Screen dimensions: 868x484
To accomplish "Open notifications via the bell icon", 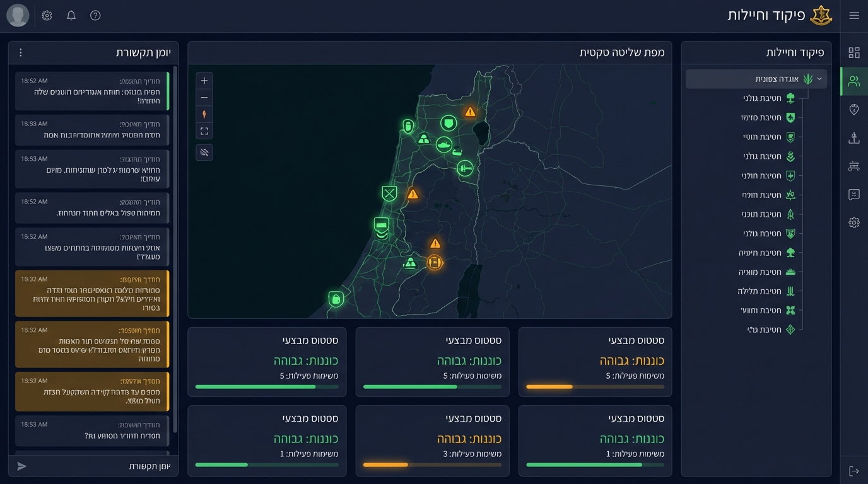I will tap(71, 16).
